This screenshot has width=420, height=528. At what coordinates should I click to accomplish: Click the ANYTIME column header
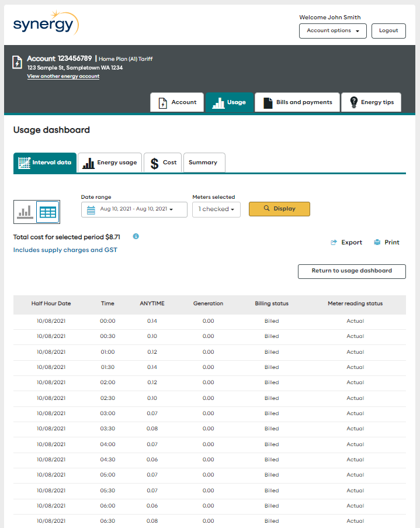[x=152, y=303]
